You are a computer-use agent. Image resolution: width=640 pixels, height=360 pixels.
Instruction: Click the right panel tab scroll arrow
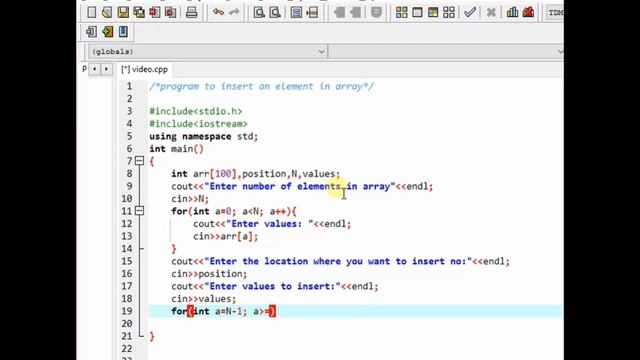click(106, 69)
